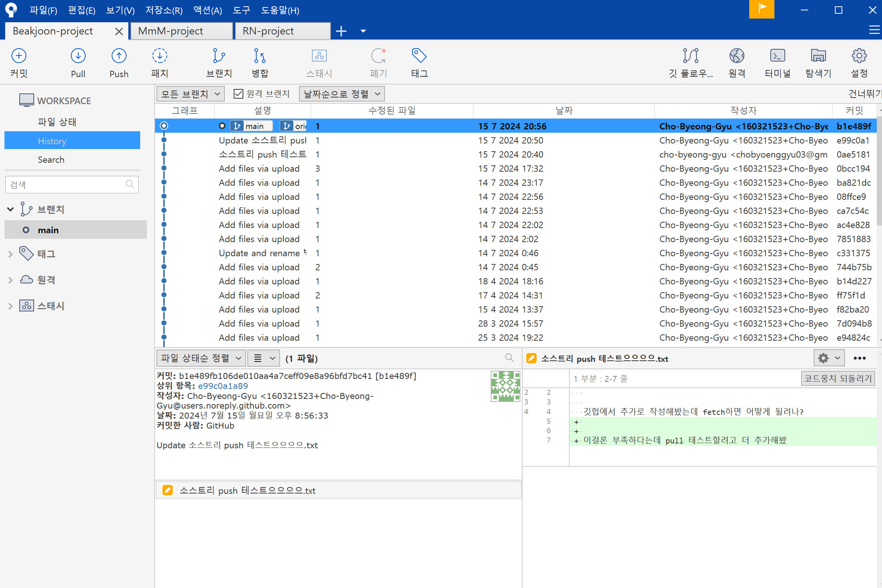Open the Repository (저장소) menu
The image size is (882, 588).
pos(164,10)
